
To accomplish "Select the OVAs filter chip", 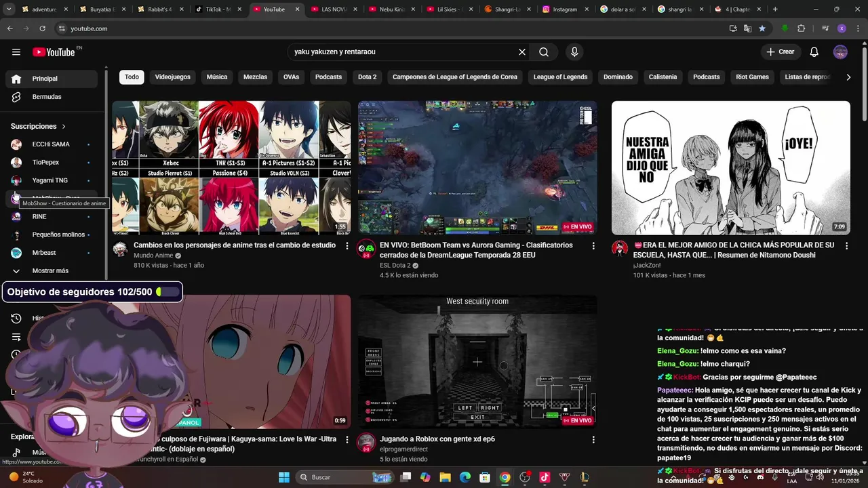I will [291, 77].
